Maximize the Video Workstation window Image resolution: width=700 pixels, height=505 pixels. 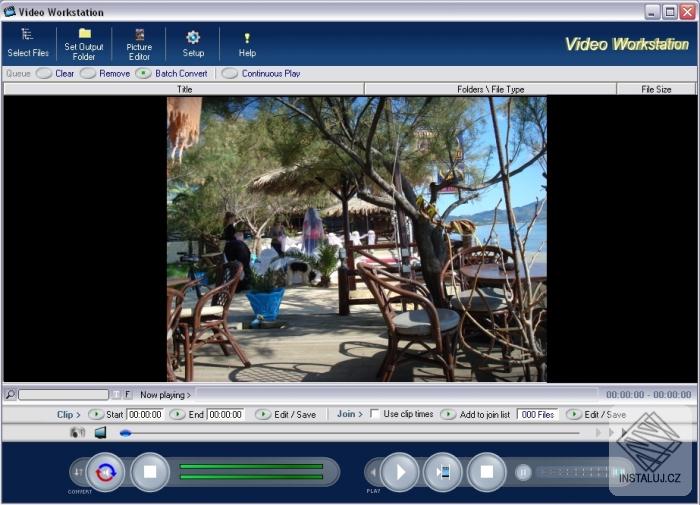point(670,12)
